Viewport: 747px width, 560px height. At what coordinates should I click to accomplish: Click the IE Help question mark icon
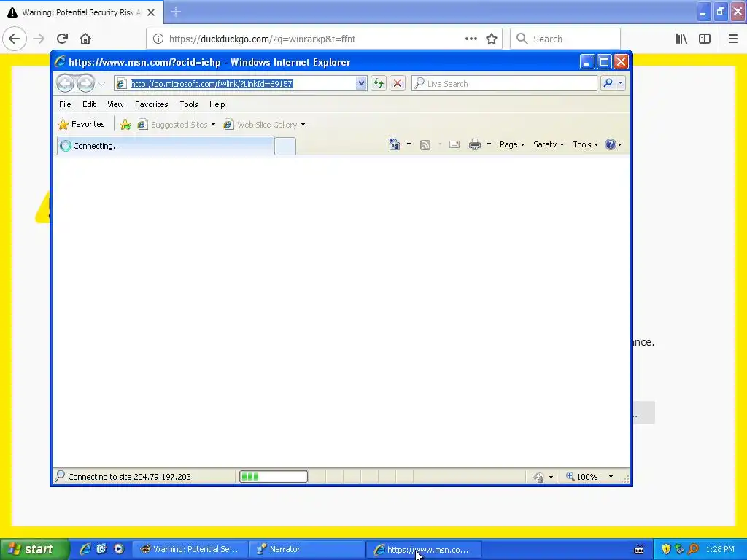(611, 144)
